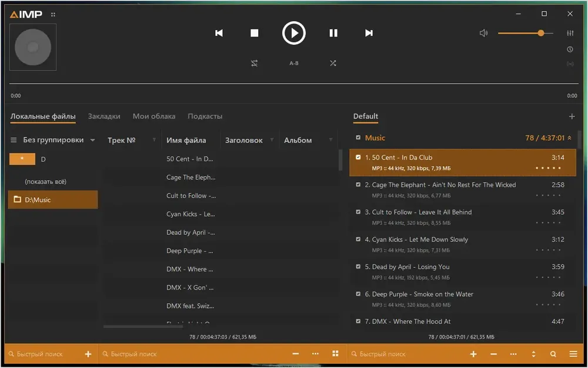Click the album art placeholder
This screenshot has width=588, height=368.
(x=32, y=47)
